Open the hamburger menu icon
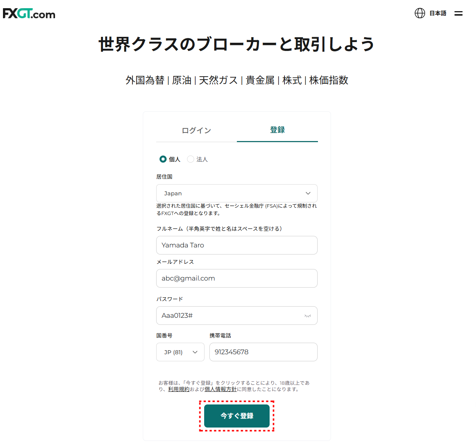Viewport: 476px width, 448px height. [x=459, y=13]
